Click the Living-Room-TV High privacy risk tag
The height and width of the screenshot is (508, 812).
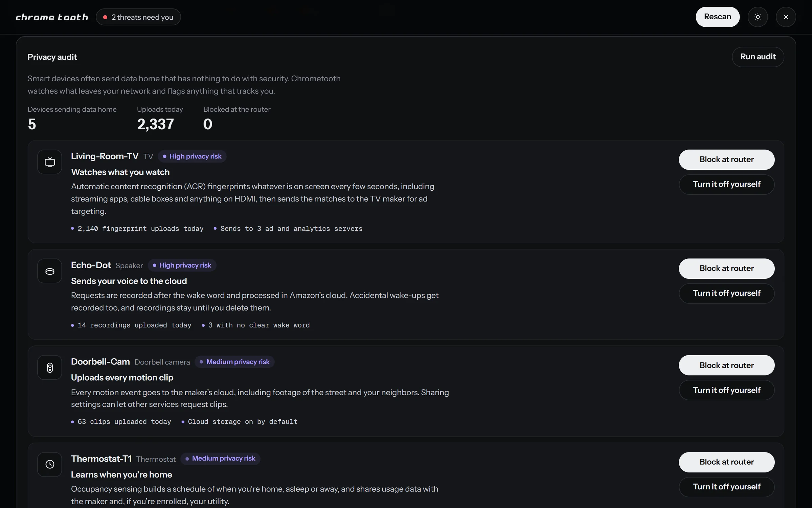coord(192,156)
